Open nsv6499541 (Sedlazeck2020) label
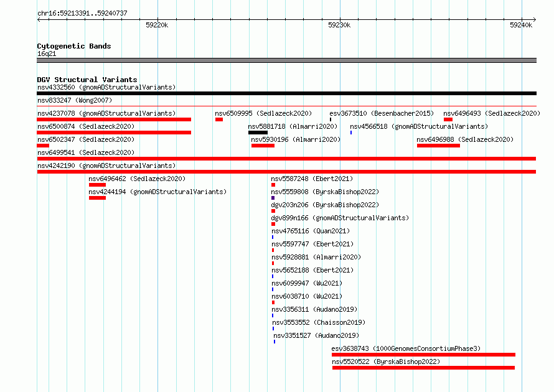This screenshot has width=554, height=392. (x=86, y=152)
